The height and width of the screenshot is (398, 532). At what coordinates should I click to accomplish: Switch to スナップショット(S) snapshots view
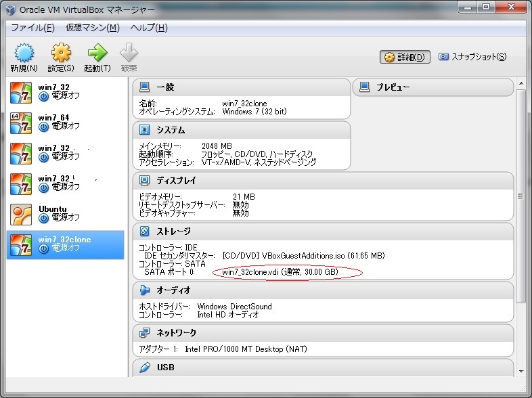(x=472, y=57)
